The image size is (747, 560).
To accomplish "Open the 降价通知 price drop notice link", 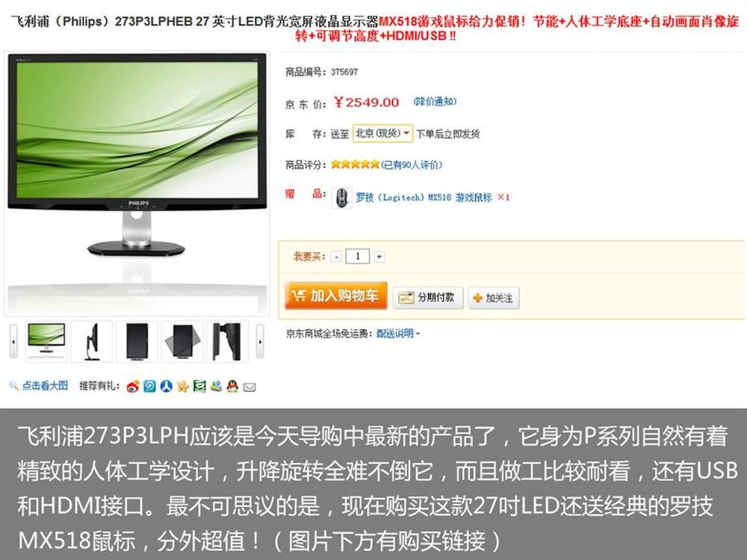I will click(435, 102).
